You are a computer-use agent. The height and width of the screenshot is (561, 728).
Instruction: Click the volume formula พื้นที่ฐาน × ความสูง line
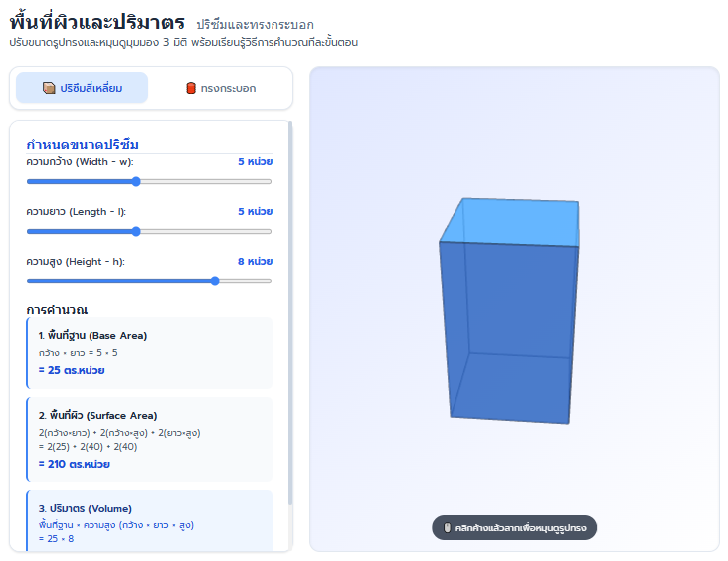116,525
